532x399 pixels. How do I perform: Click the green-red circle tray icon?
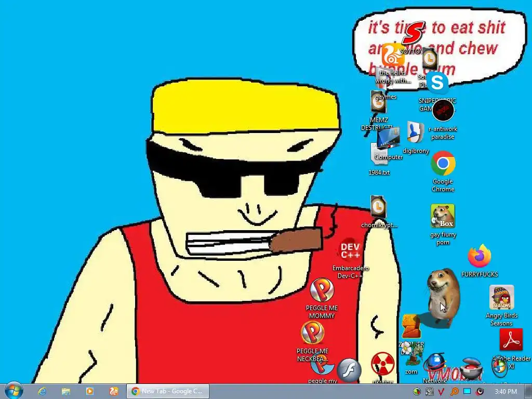417,392
